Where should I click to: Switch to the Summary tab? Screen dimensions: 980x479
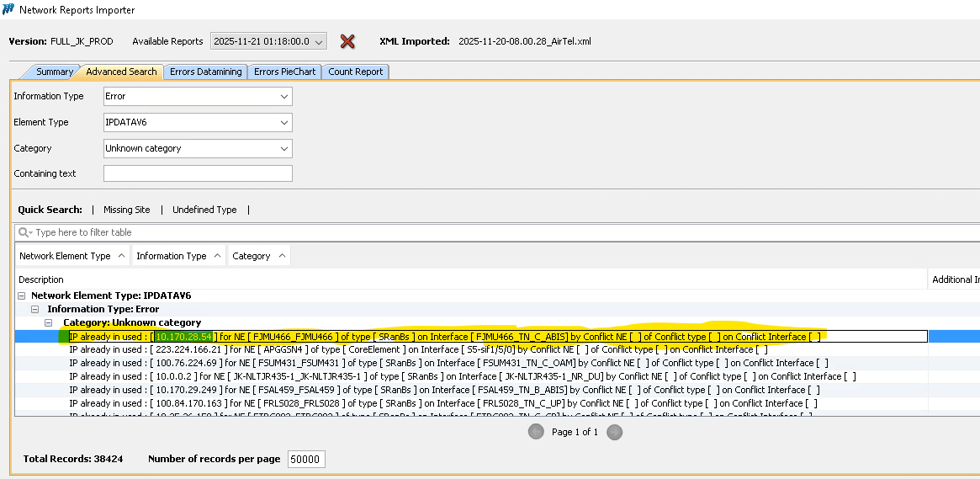(54, 72)
